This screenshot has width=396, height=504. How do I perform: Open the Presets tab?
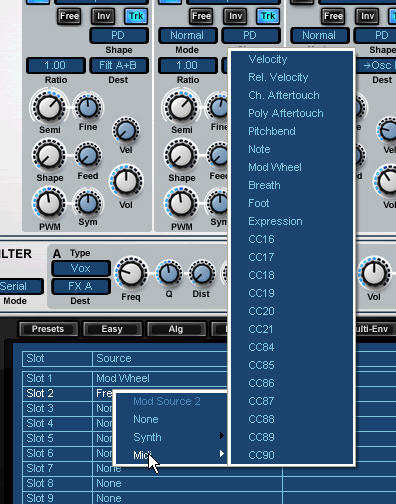click(x=48, y=329)
